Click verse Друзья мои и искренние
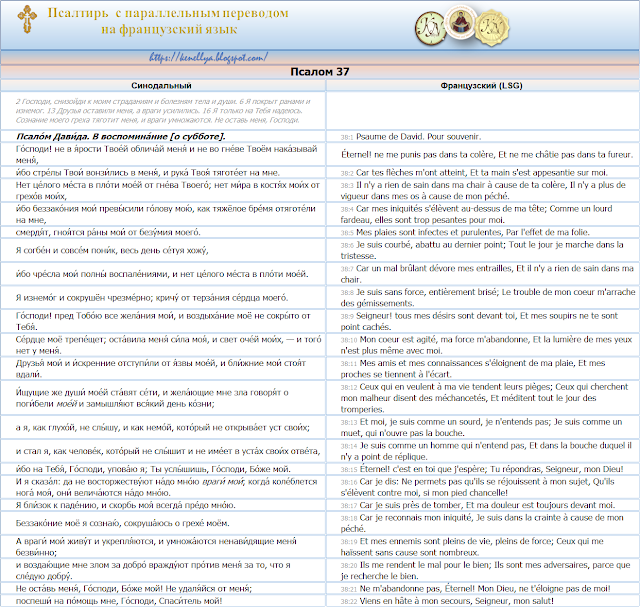Viewport: 640px width, 607px height. click(161, 368)
